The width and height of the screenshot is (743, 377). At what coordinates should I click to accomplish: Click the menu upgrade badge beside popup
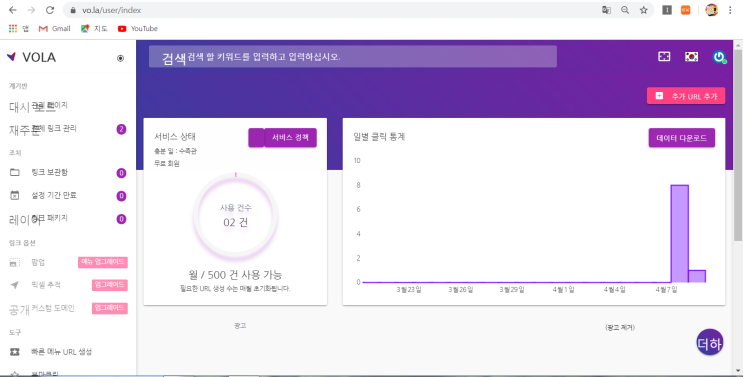[103, 262]
